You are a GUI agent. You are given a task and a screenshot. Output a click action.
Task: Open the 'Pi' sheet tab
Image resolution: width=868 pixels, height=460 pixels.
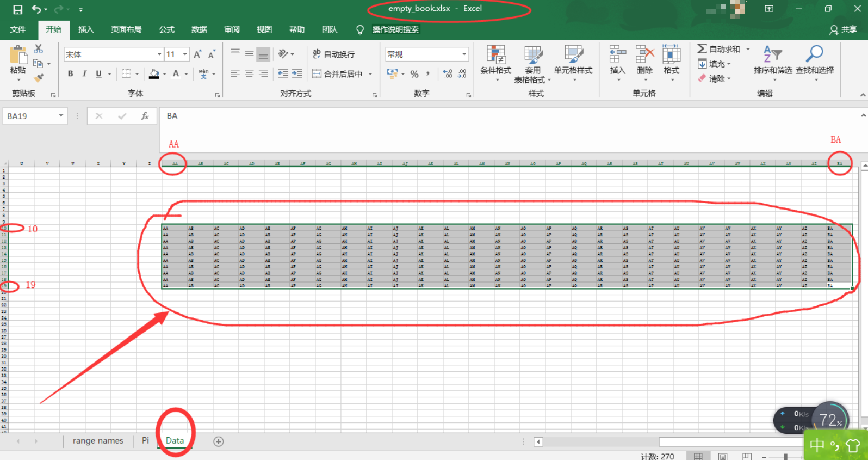point(145,441)
